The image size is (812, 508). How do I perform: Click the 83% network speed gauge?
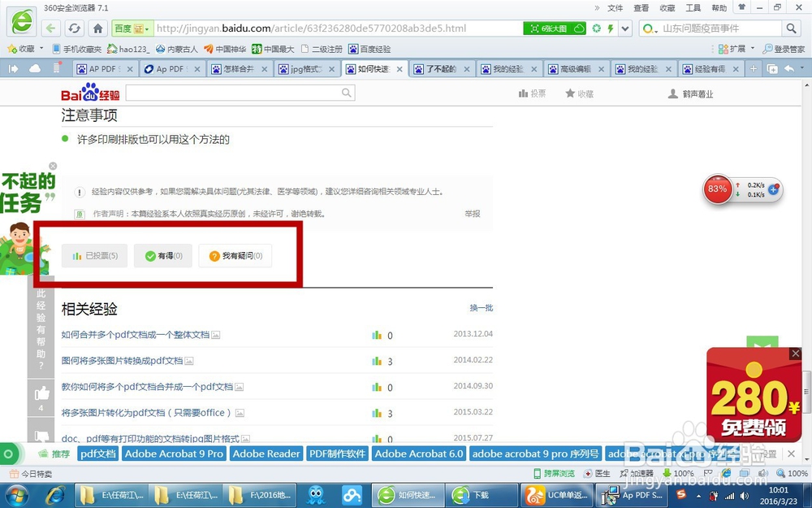click(x=717, y=189)
